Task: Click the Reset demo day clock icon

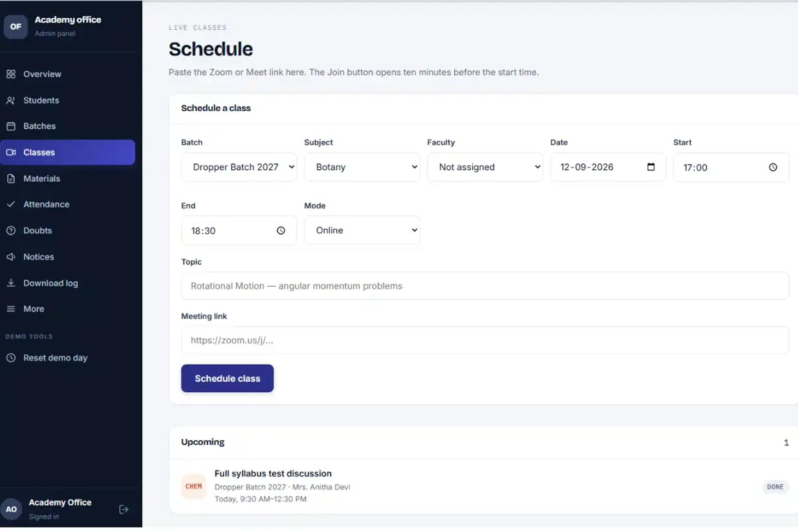Action: click(11, 358)
